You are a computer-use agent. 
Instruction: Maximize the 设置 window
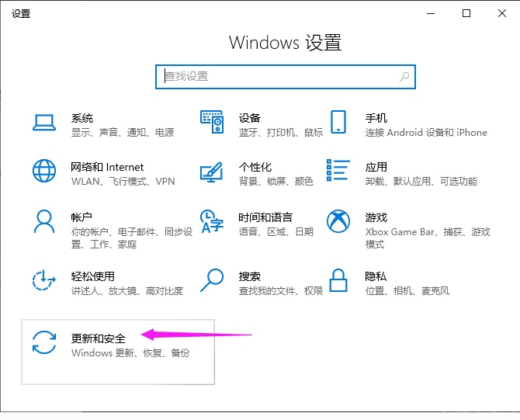coord(466,14)
